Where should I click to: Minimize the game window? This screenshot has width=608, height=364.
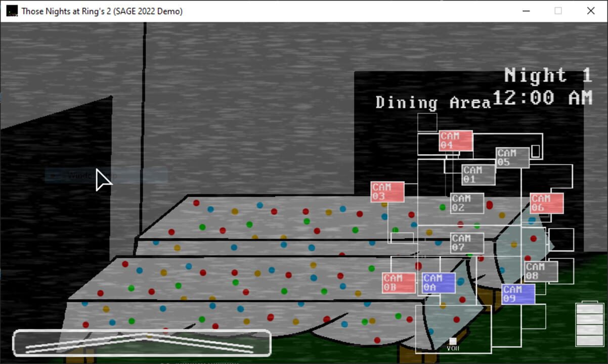click(x=526, y=11)
